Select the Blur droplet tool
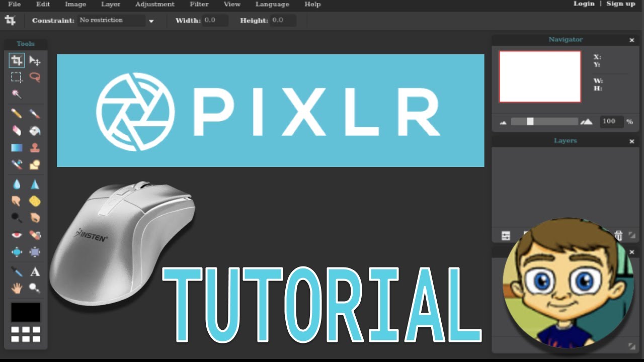 coord(17,185)
